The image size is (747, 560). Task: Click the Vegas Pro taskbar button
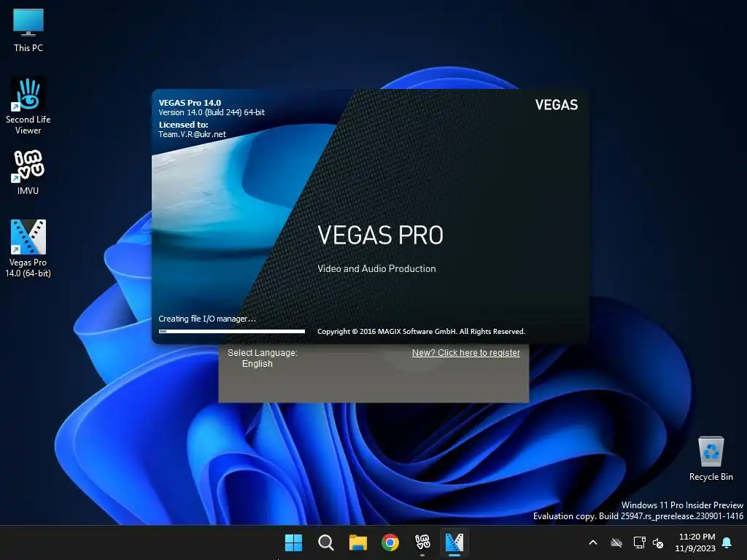tap(454, 542)
